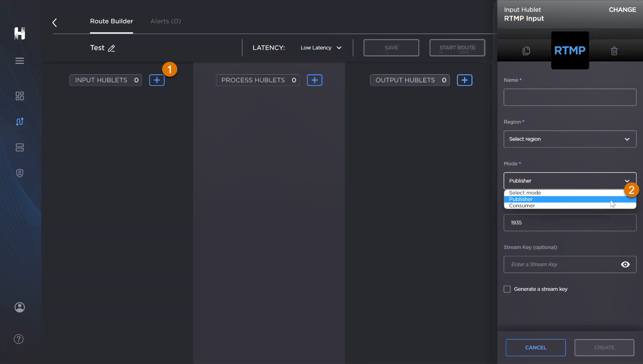Switch to the Alerts tab

pos(165,21)
